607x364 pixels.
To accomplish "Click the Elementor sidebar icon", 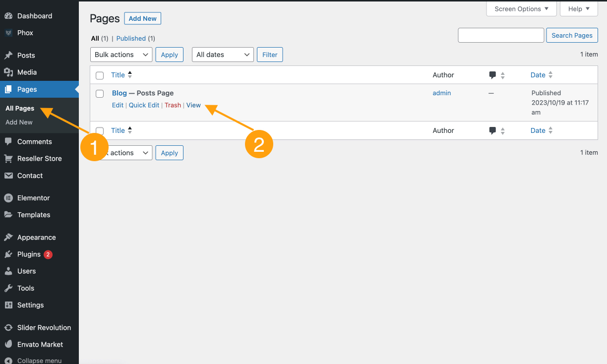I will (10, 197).
